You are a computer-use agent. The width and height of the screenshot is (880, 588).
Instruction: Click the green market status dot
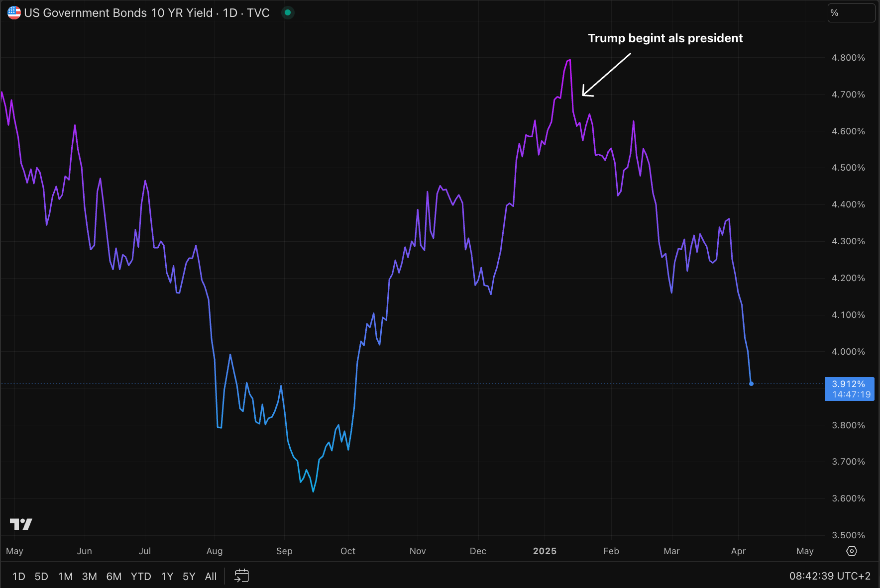click(x=288, y=13)
